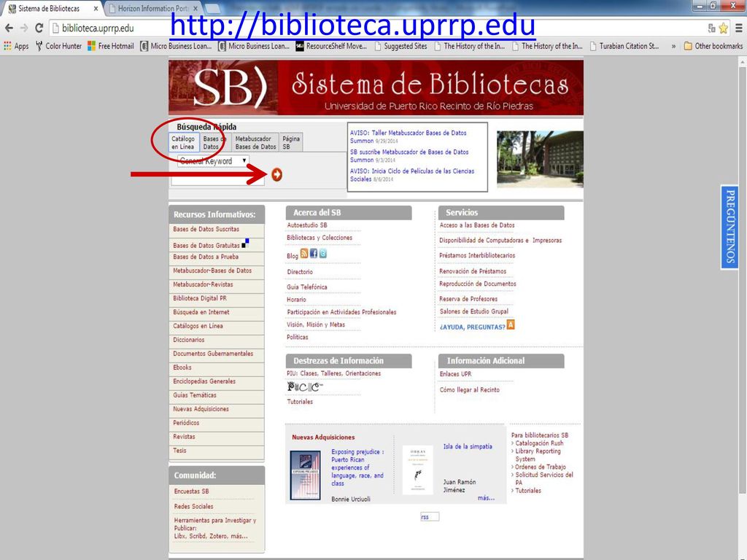Open Biblioteca Digital PR link
Screen dimensions: 747x560
pos(200,298)
